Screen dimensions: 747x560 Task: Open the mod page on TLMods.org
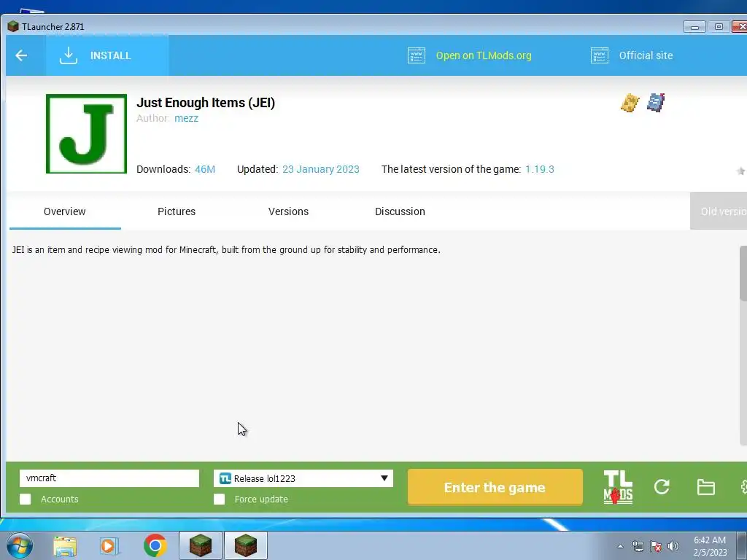(483, 55)
